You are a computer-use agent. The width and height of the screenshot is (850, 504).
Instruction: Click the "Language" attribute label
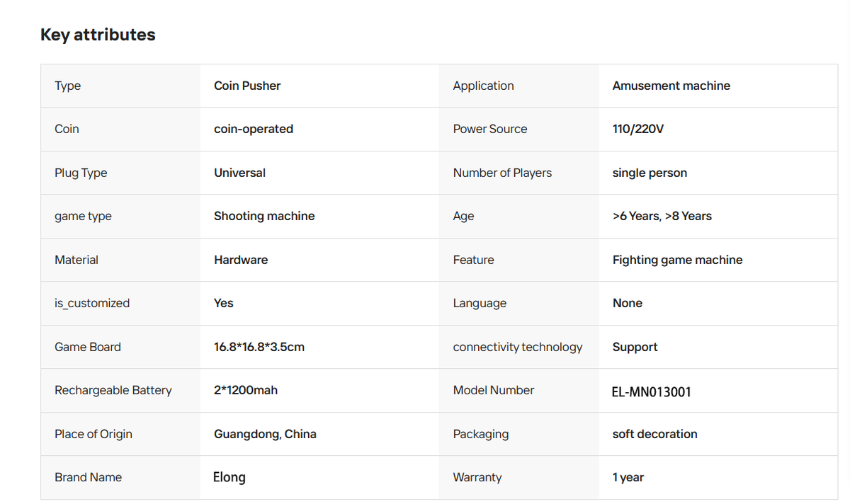(x=480, y=303)
